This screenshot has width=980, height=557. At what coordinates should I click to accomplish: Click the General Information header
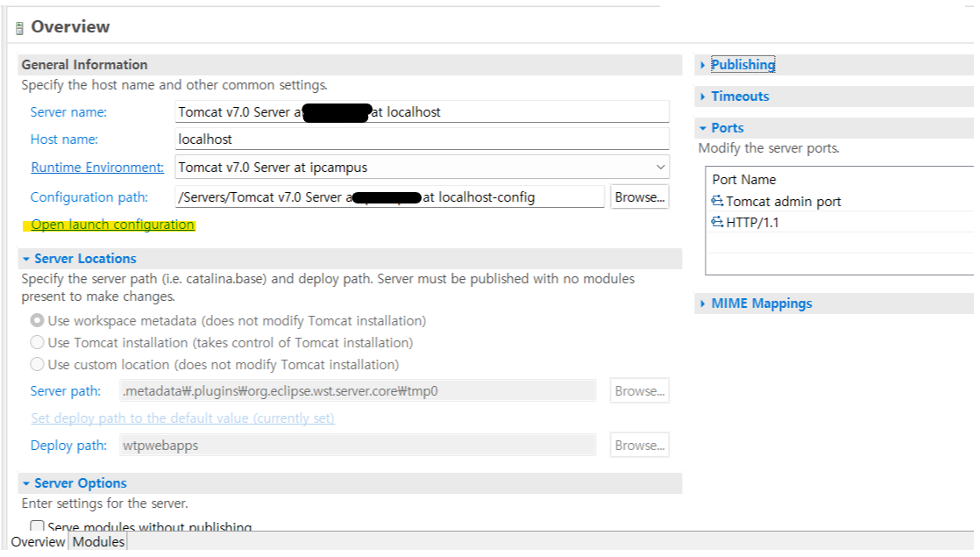[84, 64]
